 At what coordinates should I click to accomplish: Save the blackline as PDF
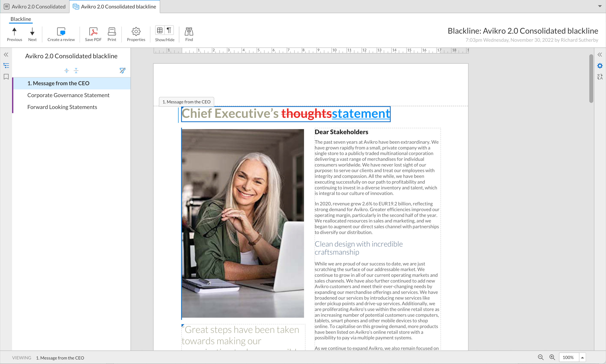coord(93,34)
